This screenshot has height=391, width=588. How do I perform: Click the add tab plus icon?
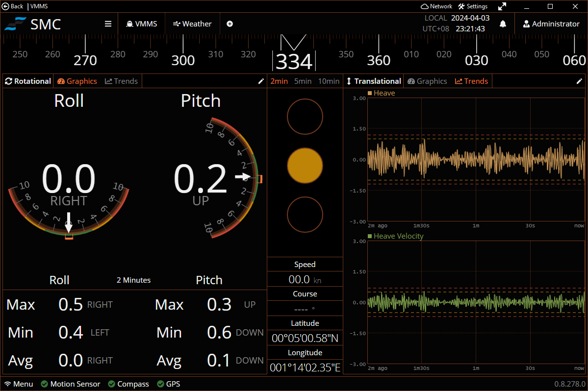tap(230, 23)
